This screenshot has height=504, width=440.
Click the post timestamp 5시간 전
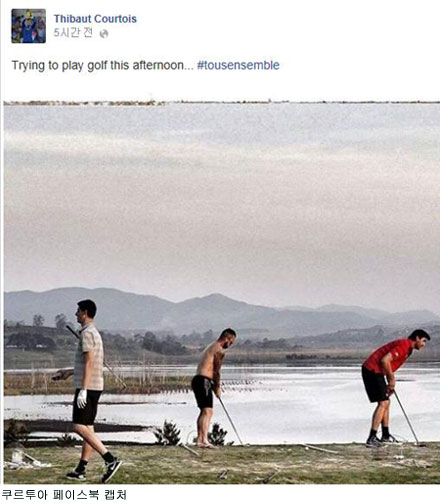pos(73,33)
